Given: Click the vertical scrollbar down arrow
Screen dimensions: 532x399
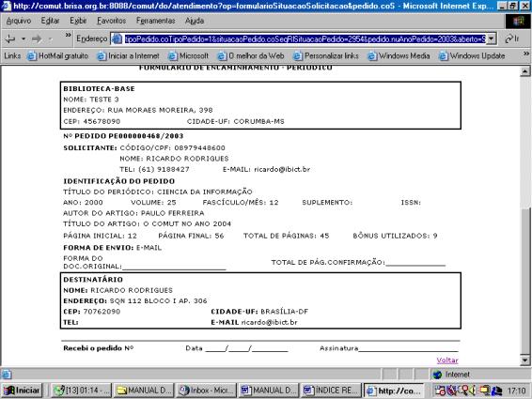Looking at the screenshot, I should click(524, 361).
